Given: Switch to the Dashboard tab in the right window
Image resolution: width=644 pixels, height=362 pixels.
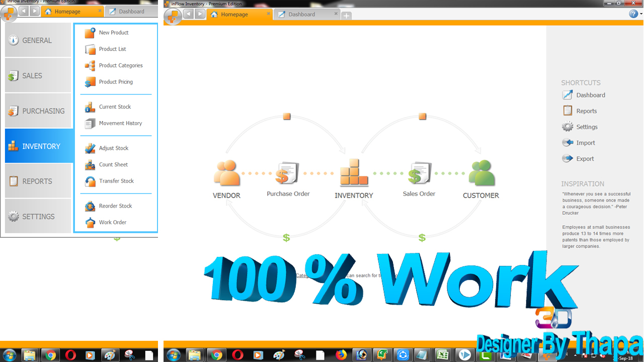Looking at the screenshot, I should [302, 15].
